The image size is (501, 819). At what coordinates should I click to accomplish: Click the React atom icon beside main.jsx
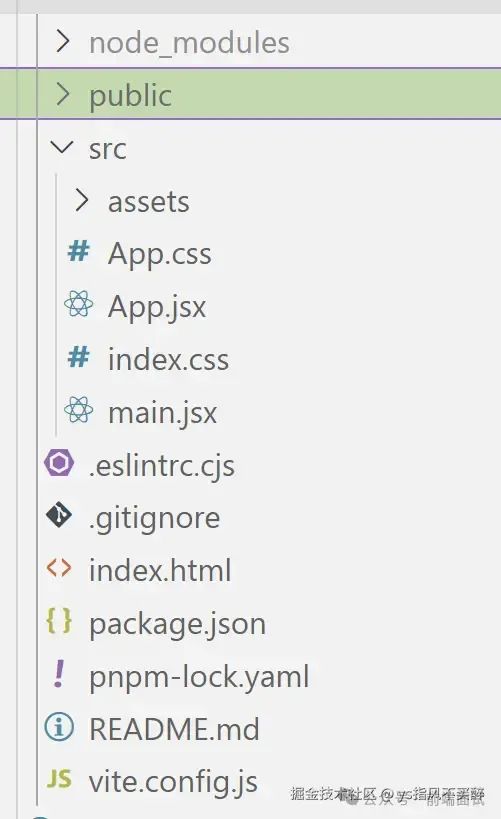(x=78, y=410)
